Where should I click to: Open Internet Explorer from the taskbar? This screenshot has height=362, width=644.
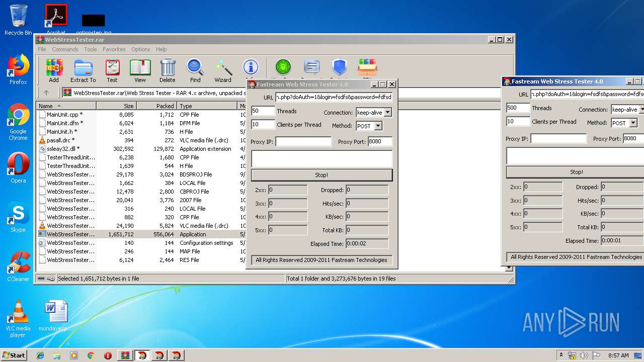point(40,355)
